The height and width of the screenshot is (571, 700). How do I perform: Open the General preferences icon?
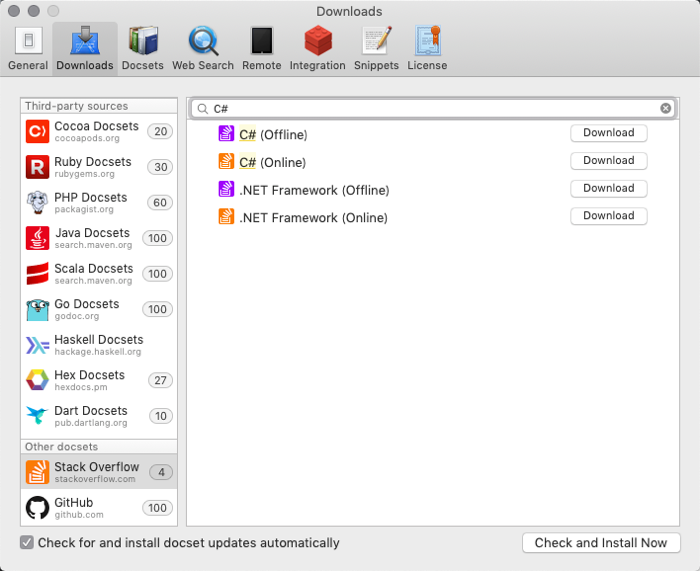(x=29, y=41)
